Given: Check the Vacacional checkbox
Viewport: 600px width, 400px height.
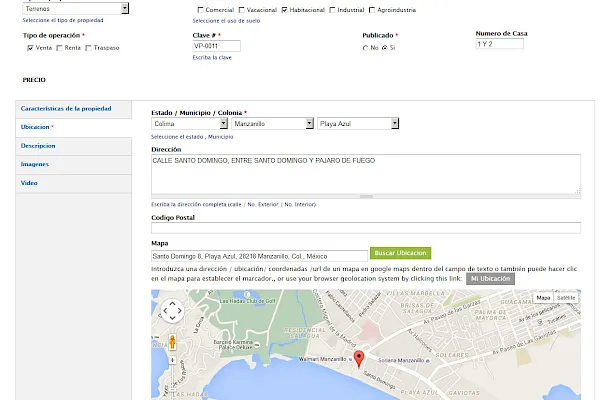Looking at the screenshot, I should (x=241, y=10).
